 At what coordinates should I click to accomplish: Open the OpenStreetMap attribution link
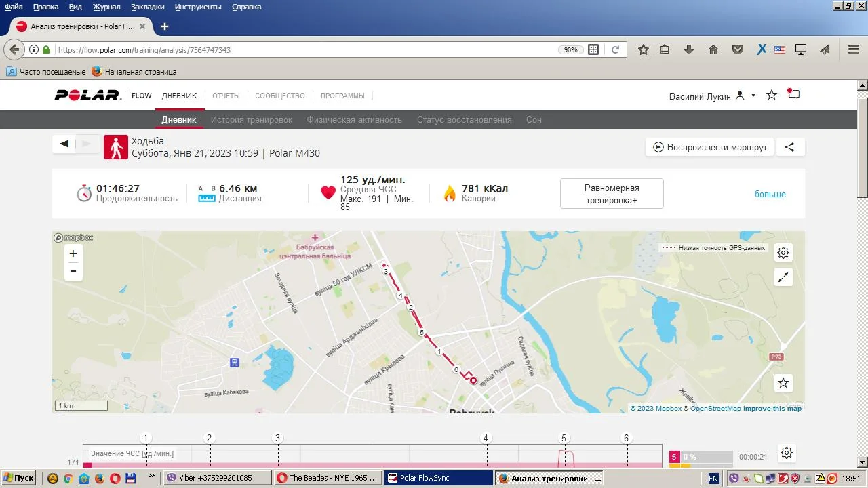(715, 409)
